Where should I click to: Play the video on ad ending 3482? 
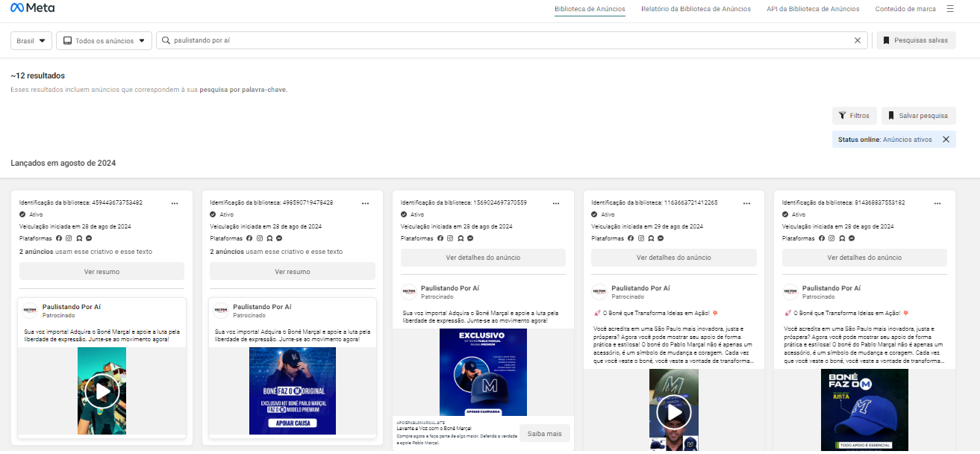tap(102, 391)
